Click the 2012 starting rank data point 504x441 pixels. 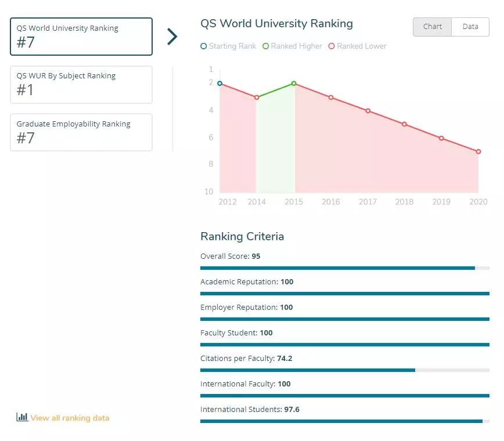(x=219, y=84)
